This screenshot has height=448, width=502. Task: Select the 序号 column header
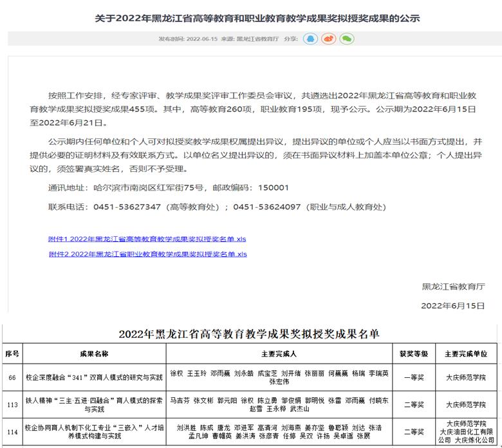click(12, 354)
